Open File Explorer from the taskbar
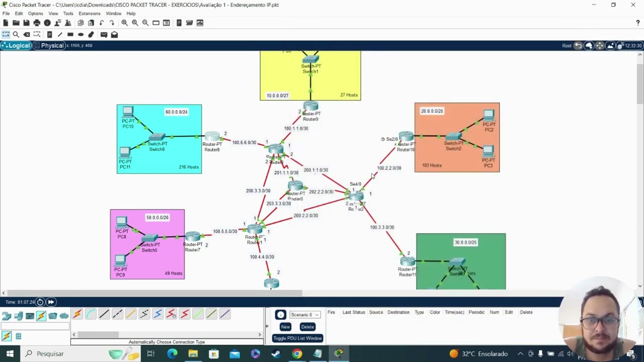Image resolution: width=644 pixels, height=362 pixels. tap(193, 354)
